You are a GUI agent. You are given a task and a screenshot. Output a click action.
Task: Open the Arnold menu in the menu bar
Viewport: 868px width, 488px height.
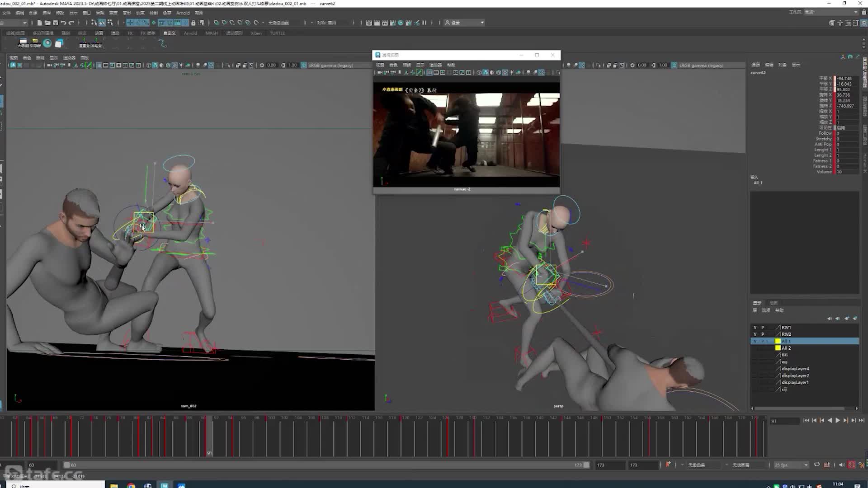[183, 13]
